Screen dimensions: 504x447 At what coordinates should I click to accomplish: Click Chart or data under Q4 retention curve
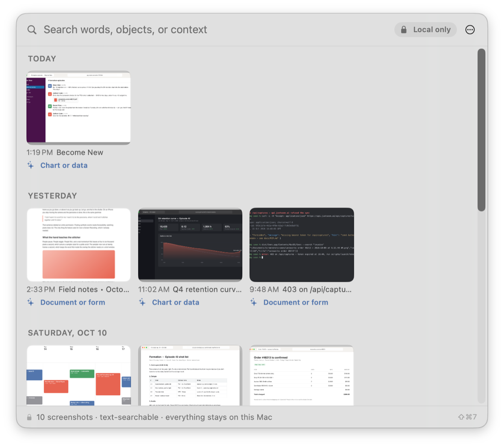click(x=176, y=303)
